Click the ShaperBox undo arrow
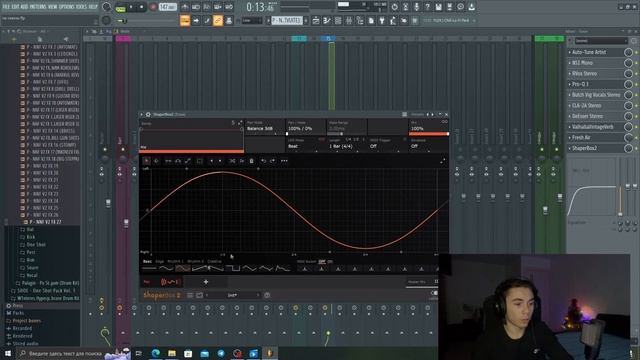The image size is (640, 360). [263, 161]
